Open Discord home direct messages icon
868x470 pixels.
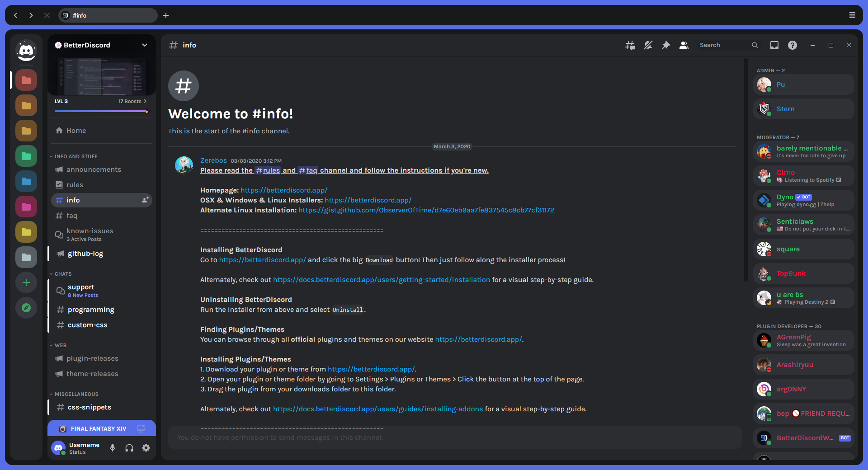tap(26, 51)
